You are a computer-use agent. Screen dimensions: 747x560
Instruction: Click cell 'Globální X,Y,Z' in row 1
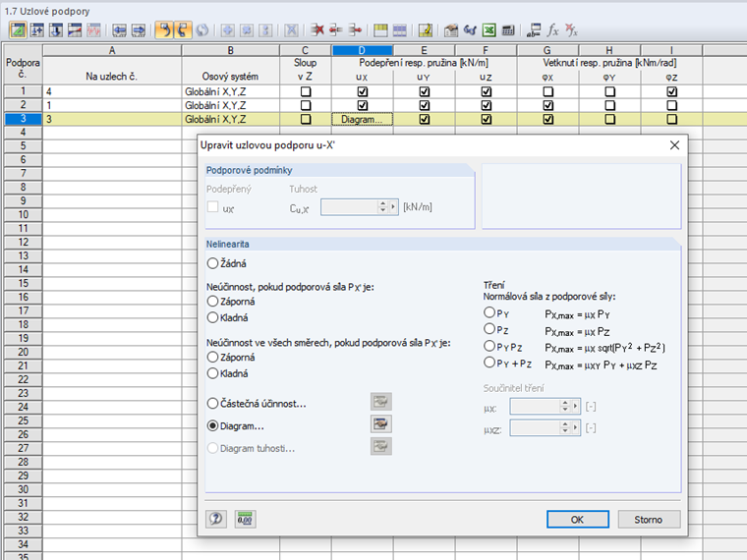pyautogui.click(x=231, y=91)
